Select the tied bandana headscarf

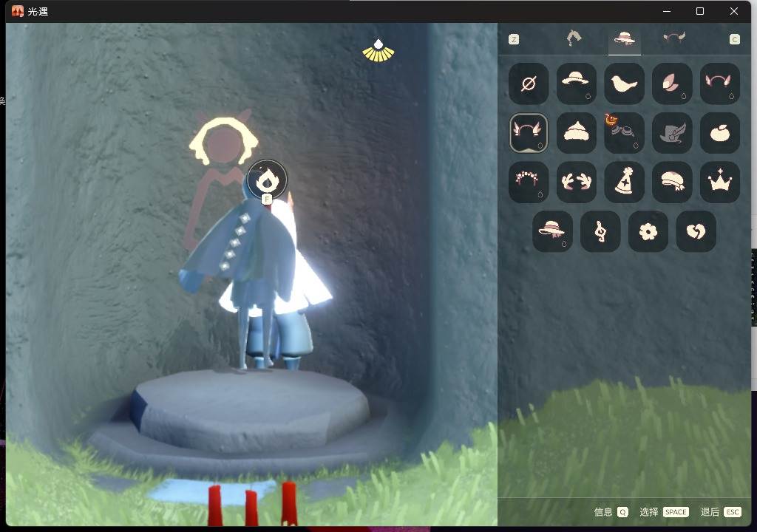671,182
